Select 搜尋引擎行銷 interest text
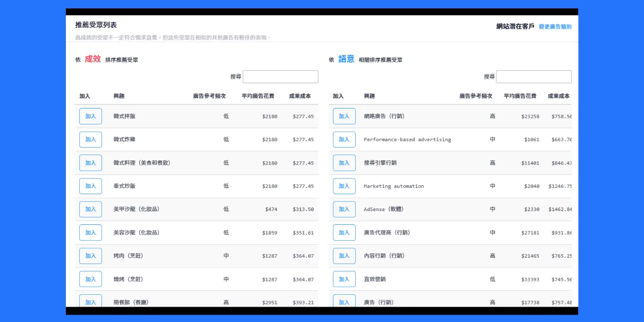 click(x=380, y=163)
